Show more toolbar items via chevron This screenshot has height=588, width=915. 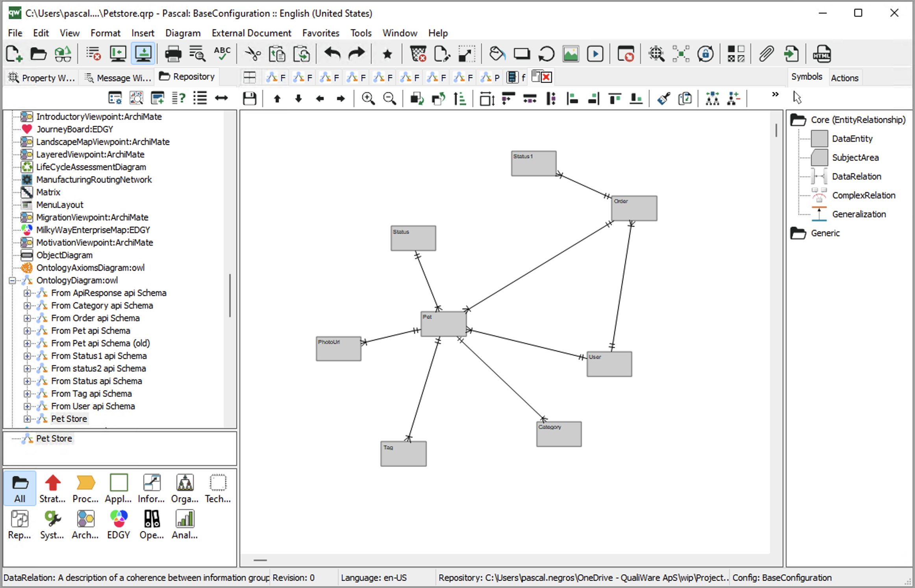pyautogui.click(x=775, y=94)
